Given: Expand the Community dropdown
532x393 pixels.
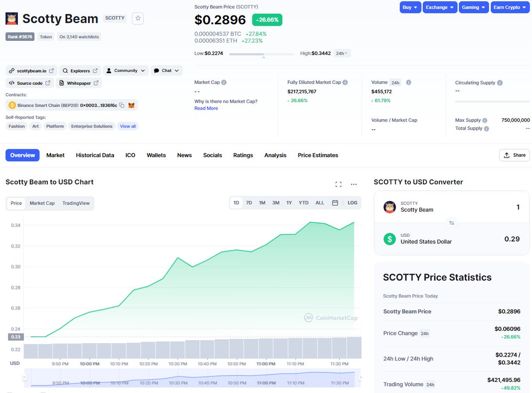Looking at the screenshot, I should [126, 71].
